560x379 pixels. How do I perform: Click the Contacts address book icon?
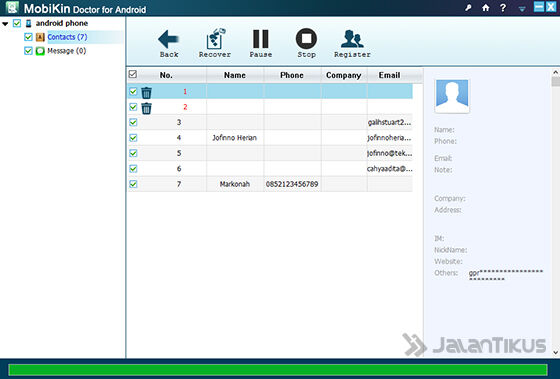pyautogui.click(x=40, y=37)
